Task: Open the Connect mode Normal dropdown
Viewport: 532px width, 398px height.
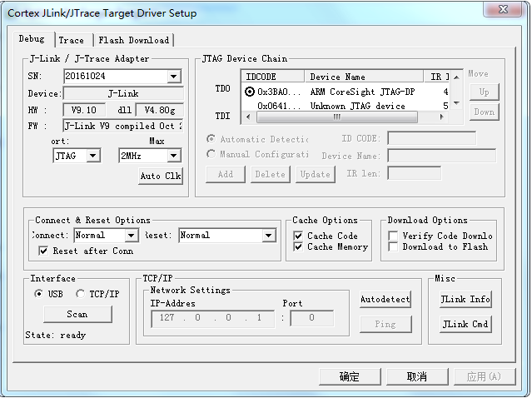Action: pyautogui.click(x=131, y=235)
